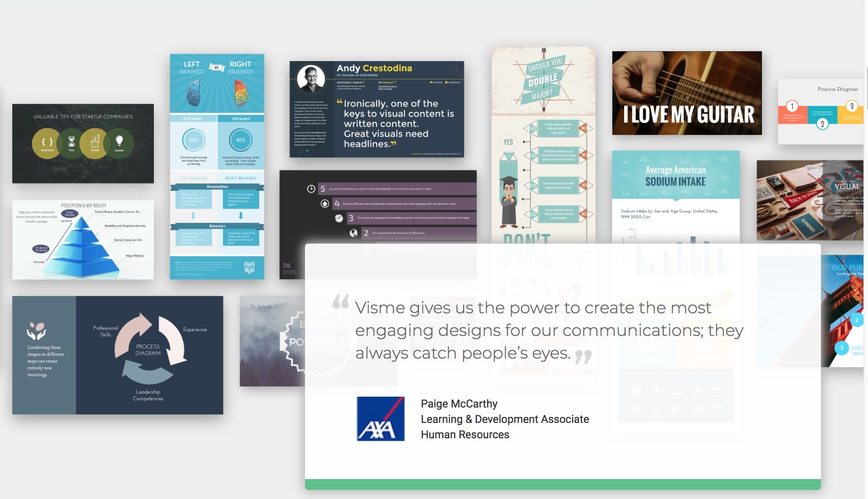The image size is (868, 499).
Task: Click the curly braces Brainstorm icon
Action: [x=47, y=142]
